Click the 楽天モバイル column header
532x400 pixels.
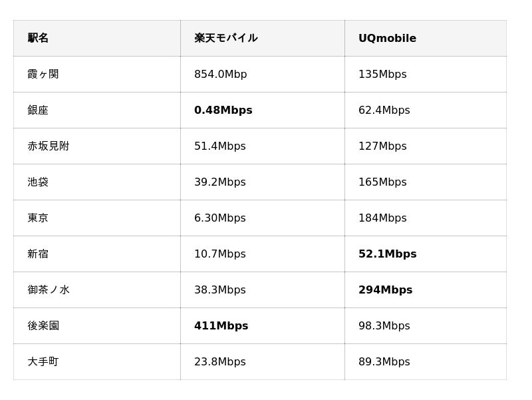(x=225, y=38)
